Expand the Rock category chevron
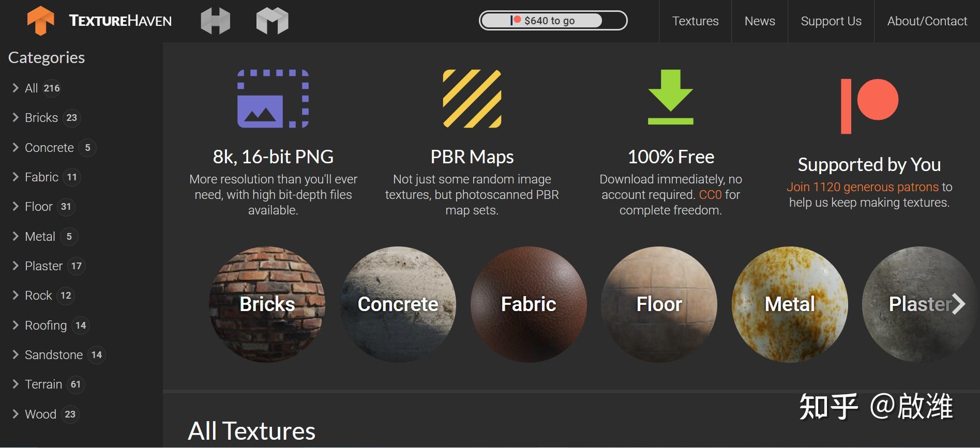This screenshot has width=980, height=448. pyautogui.click(x=16, y=295)
